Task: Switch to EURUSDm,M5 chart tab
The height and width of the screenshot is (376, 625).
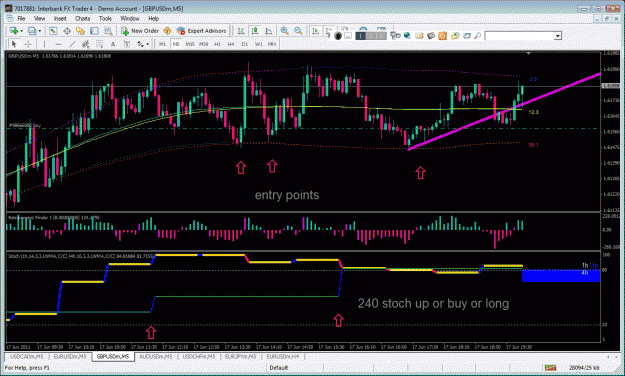Action: coord(70,356)
